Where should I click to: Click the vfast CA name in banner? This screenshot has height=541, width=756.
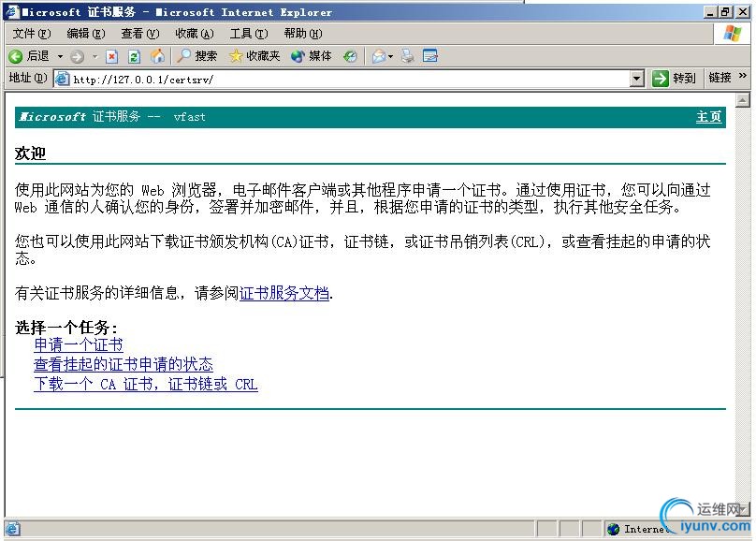point(190,117)
